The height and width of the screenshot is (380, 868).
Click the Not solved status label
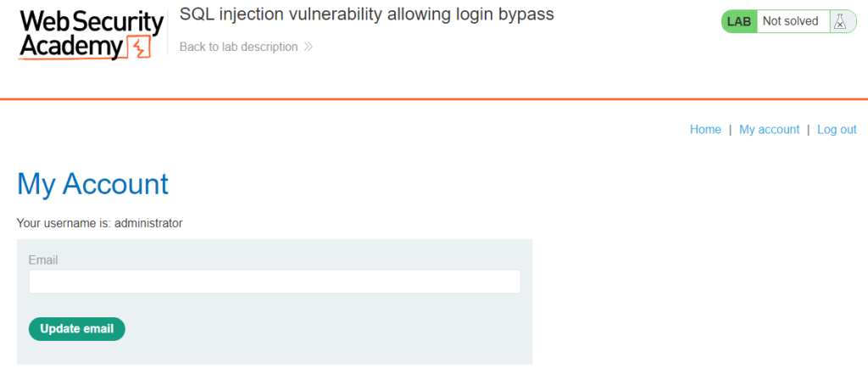pos(790,21)
